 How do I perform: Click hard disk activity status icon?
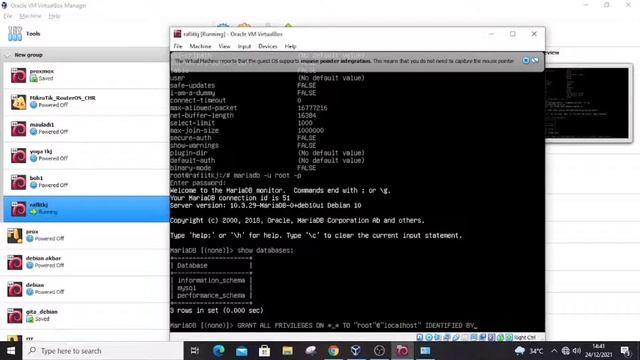click(420, 337)
